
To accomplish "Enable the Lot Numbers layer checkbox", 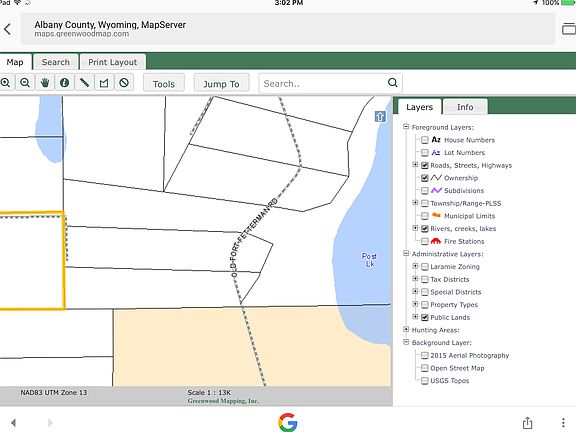I will coord(425,152).
